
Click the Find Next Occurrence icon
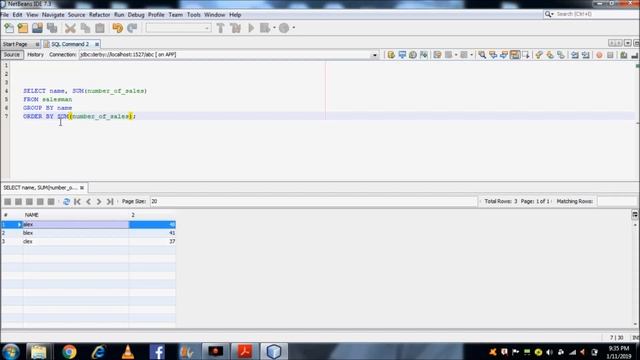[x=504, y=55]
